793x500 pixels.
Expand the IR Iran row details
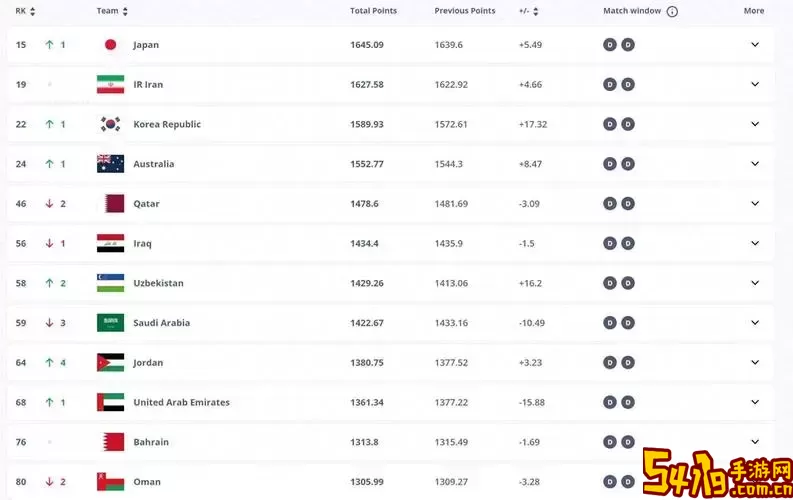(755, 84)
